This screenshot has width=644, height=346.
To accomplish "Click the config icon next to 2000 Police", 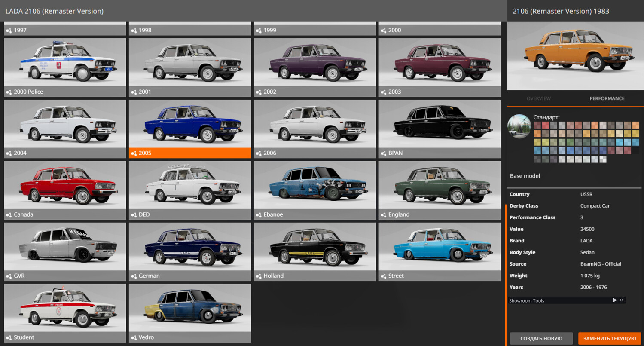I will click(x=9, y=92).
